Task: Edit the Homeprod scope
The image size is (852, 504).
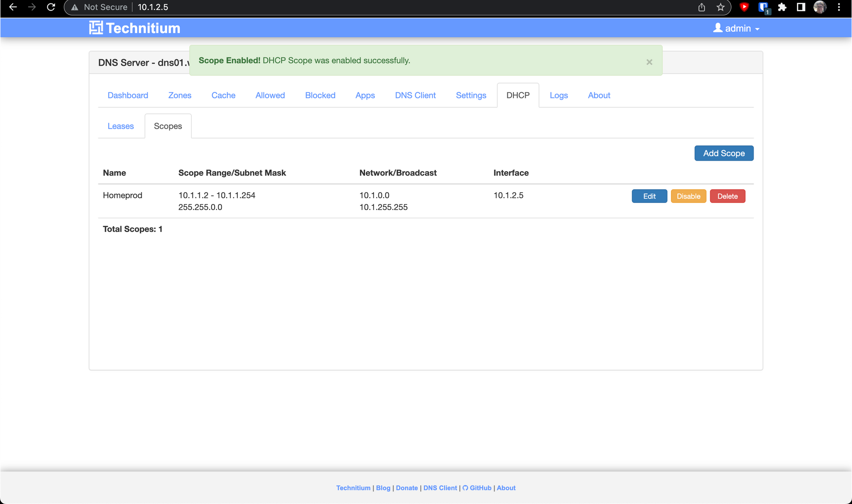Action: 649,196
